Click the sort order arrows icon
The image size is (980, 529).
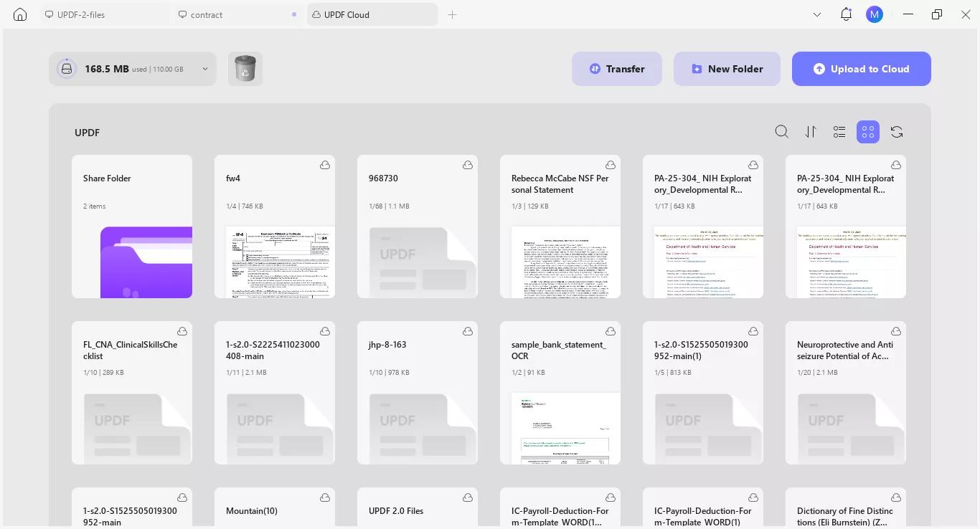click(x=811, y=132)
